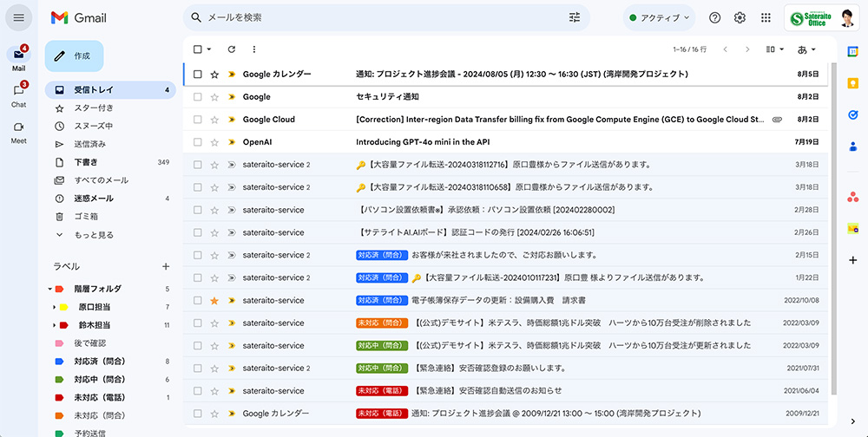868x437 pixels.
Task: Click the Gmail logo
Action: pyautogui.click(x=79, y=17)
